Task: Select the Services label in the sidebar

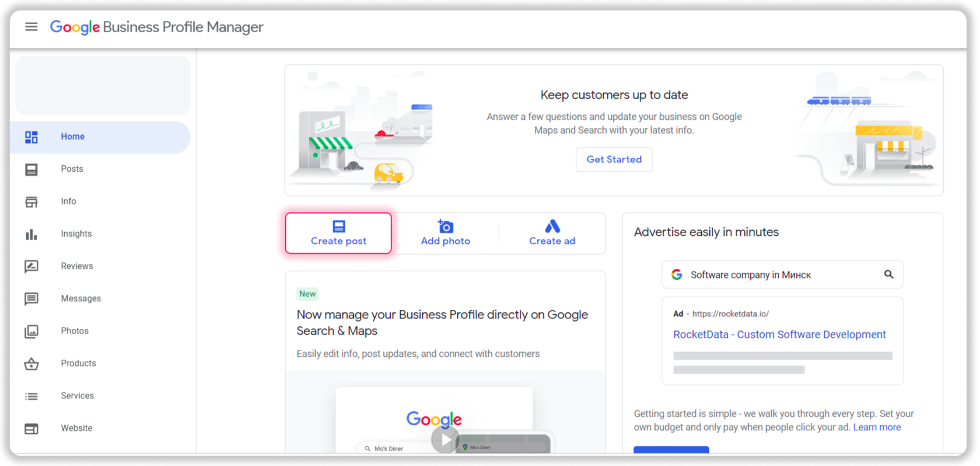Action: coord(77,396)
